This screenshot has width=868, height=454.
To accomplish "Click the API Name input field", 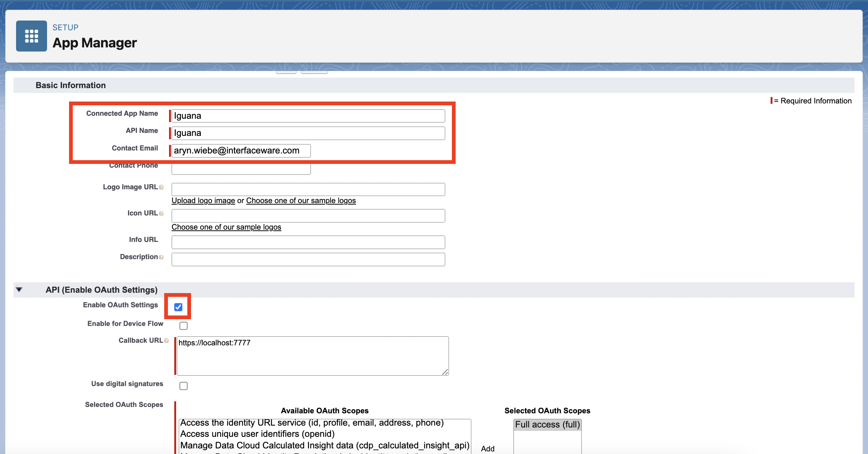I will coord(308,133).
